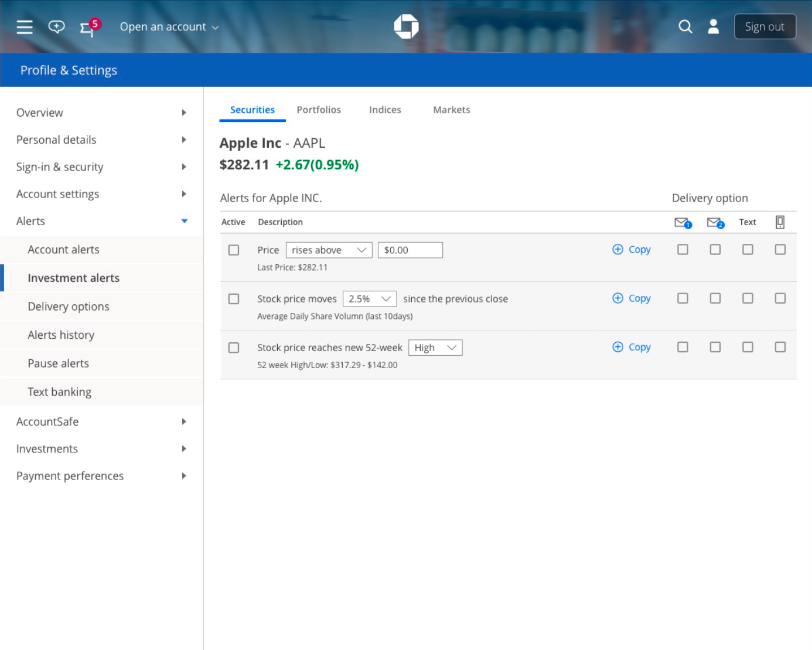Viewport: 812px width, 650px height.
Task: Enable Text delivery for Stock price moves alert
Action: pyautogui.click(x=748, y=298)
